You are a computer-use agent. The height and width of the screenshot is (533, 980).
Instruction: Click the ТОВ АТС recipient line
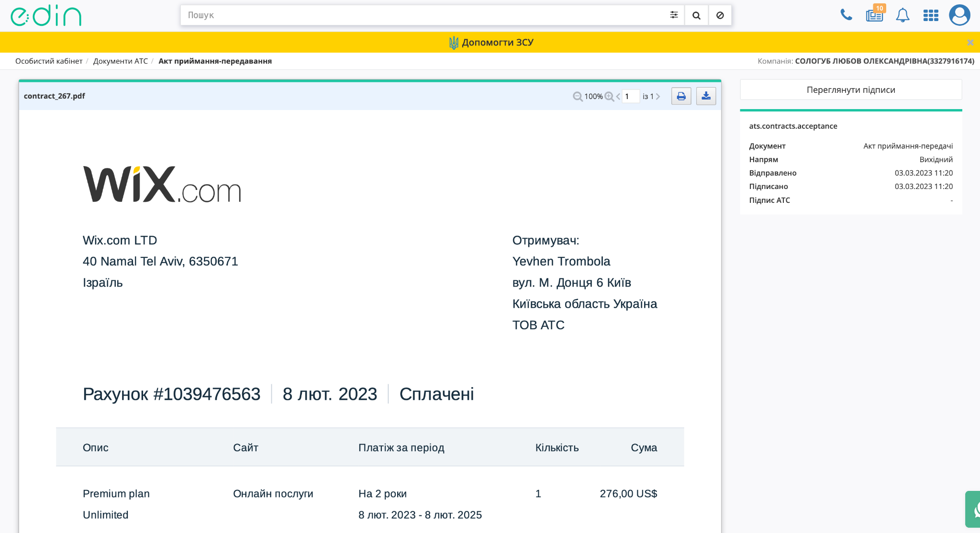[538, 325]
